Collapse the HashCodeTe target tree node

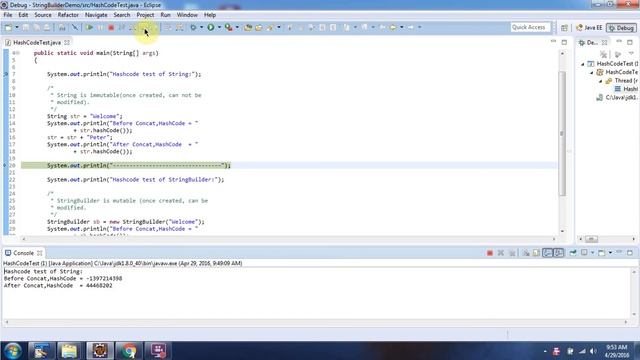(x=592, y=72)
